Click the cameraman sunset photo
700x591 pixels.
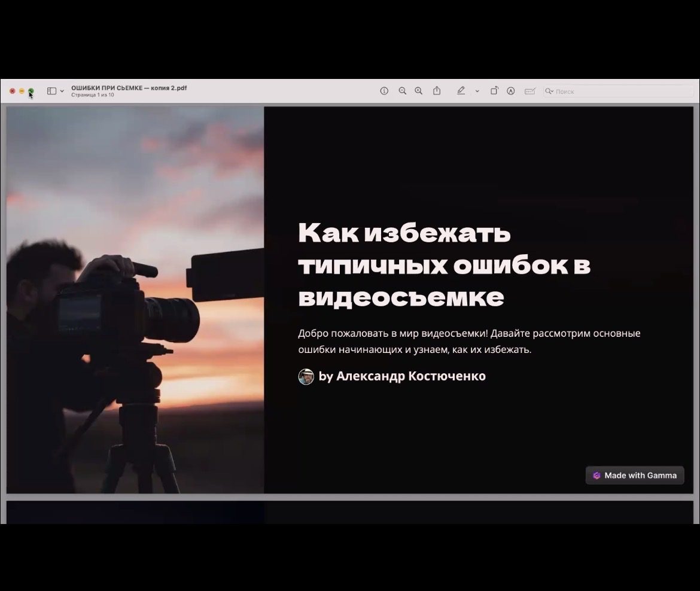tap(135, 299)
